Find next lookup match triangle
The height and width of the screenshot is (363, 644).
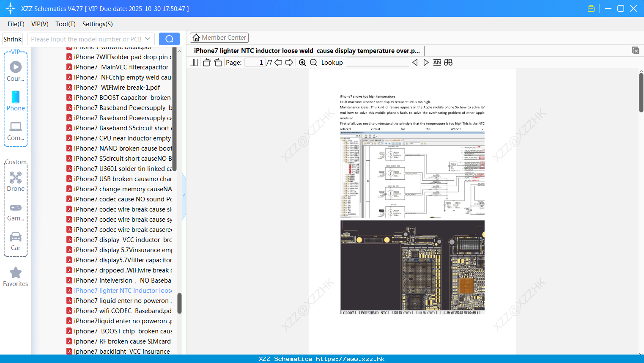pyautogui.click(x=426, y=62)
